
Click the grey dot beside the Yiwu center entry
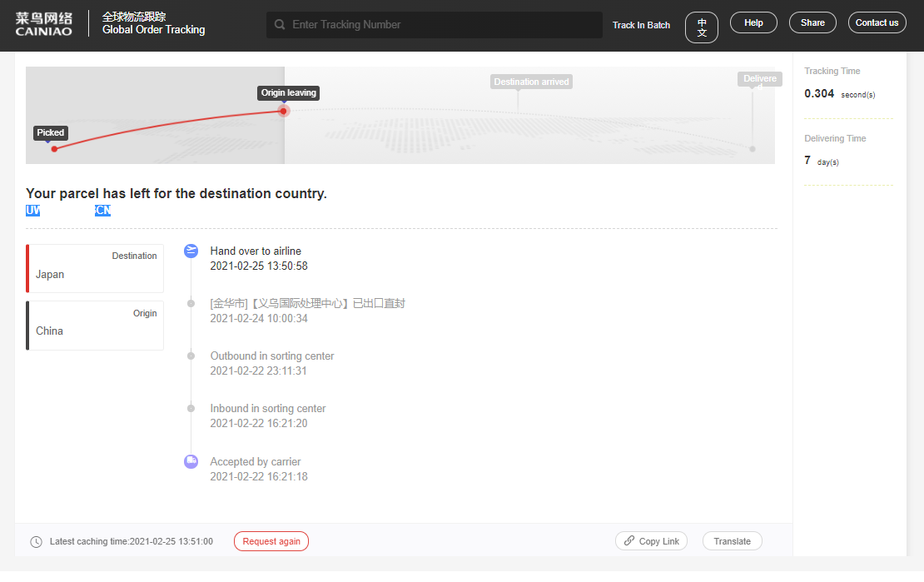tap(191, 304)
